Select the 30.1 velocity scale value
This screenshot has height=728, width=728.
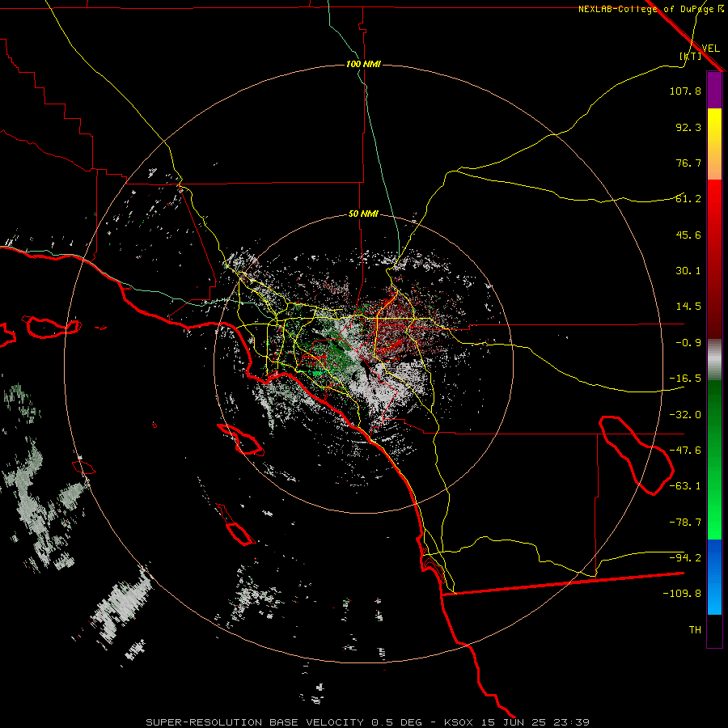click(x=688, y=271)
